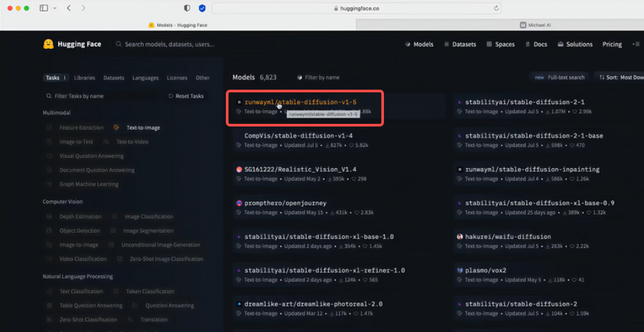Click the Text Classification task icon
Viewport: 644px width, 332px height.
[50, 291]
